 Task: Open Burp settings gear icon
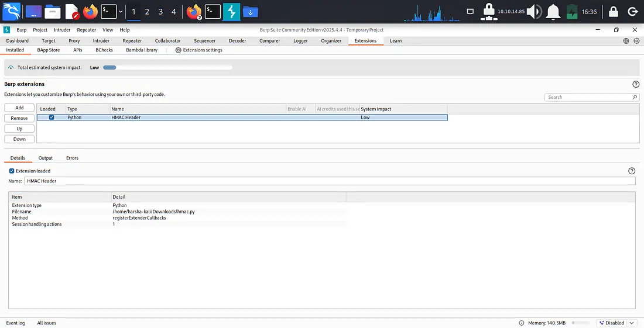coord(636,40)
